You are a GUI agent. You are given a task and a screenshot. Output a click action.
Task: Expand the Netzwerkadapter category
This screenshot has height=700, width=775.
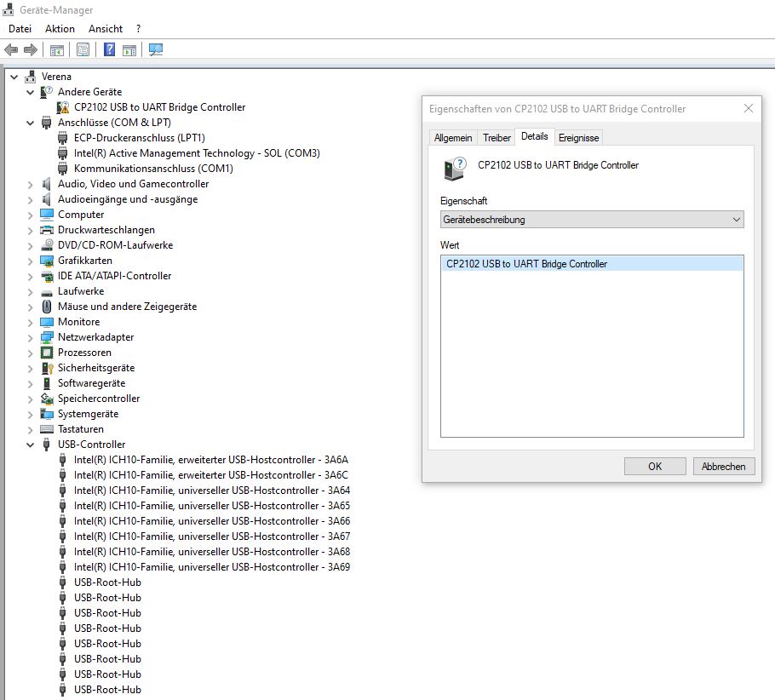(x=31, y=337)
